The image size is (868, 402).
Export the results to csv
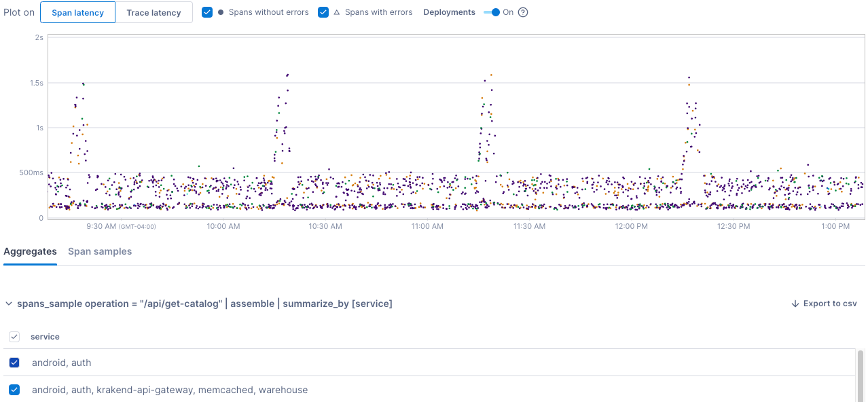[824, 304]
